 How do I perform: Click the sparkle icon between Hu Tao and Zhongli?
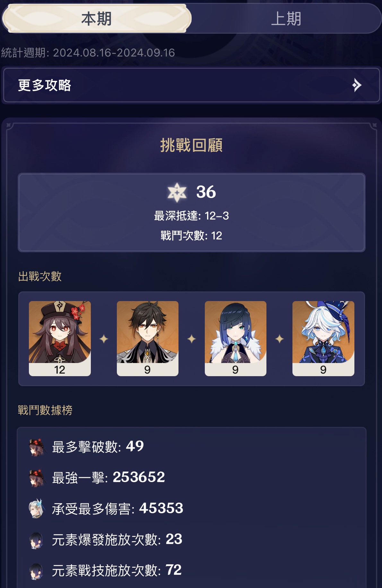coord(104,339)
